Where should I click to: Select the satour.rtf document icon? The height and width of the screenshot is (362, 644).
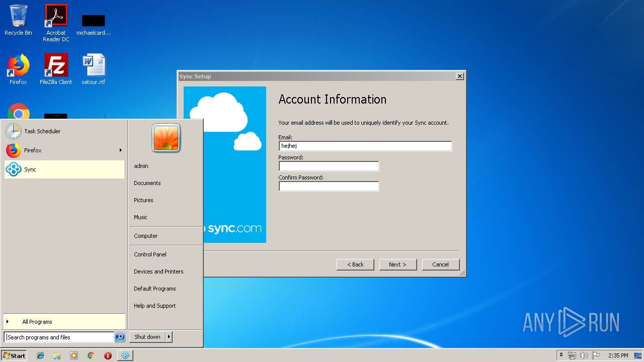94,69
